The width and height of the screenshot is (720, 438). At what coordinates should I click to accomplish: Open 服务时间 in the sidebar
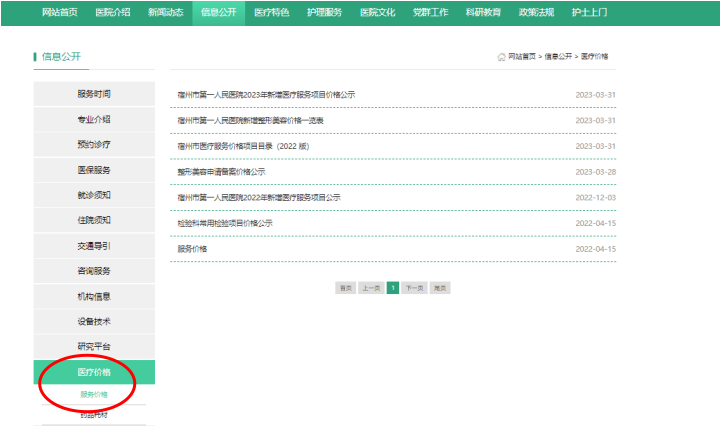[94, 94]
